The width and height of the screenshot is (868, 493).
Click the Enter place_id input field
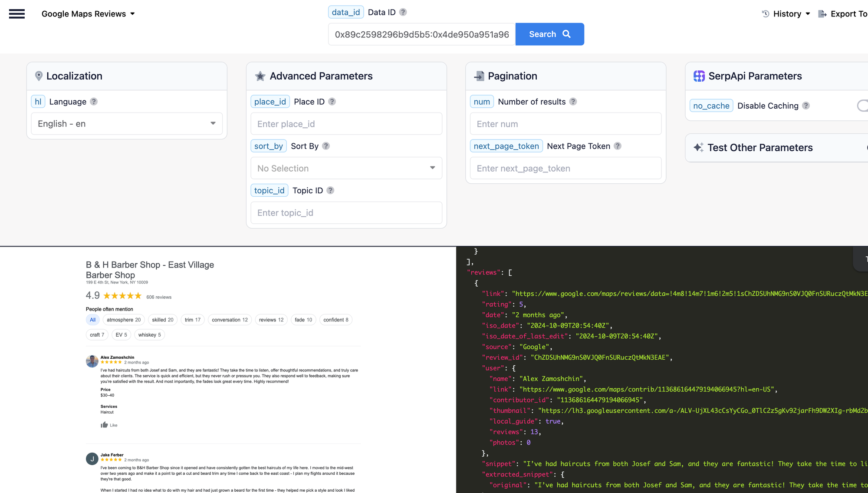pos(346,124)
